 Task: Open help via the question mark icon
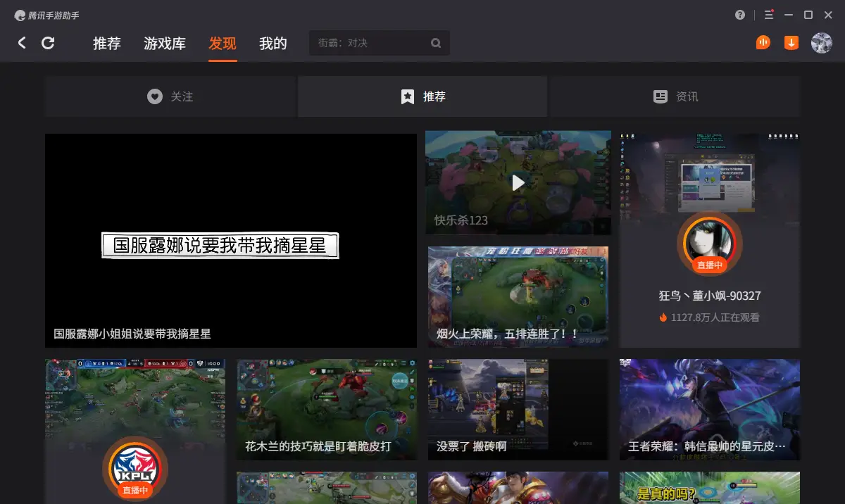[x=740, y=15]
